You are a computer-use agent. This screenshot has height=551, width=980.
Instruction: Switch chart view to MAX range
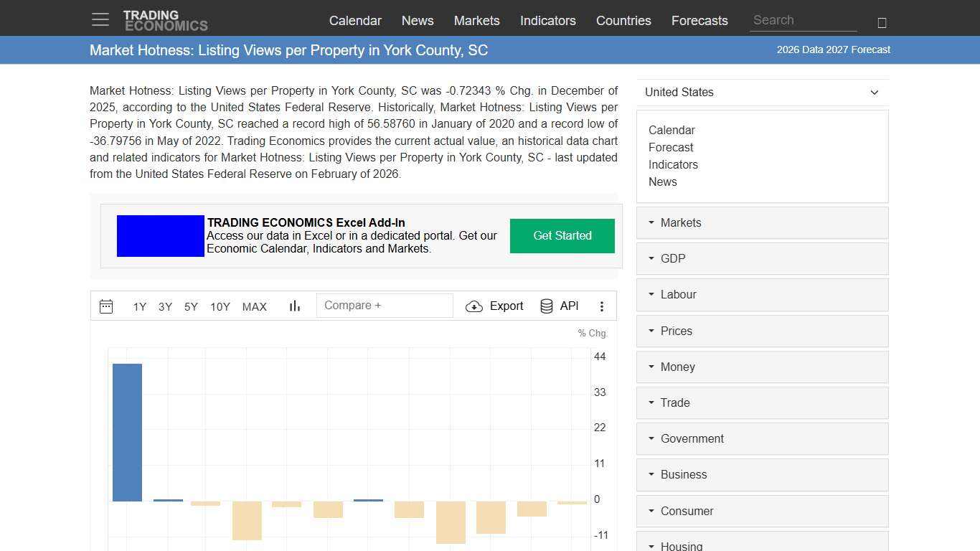pyautogui.click(x=254, y=306)
